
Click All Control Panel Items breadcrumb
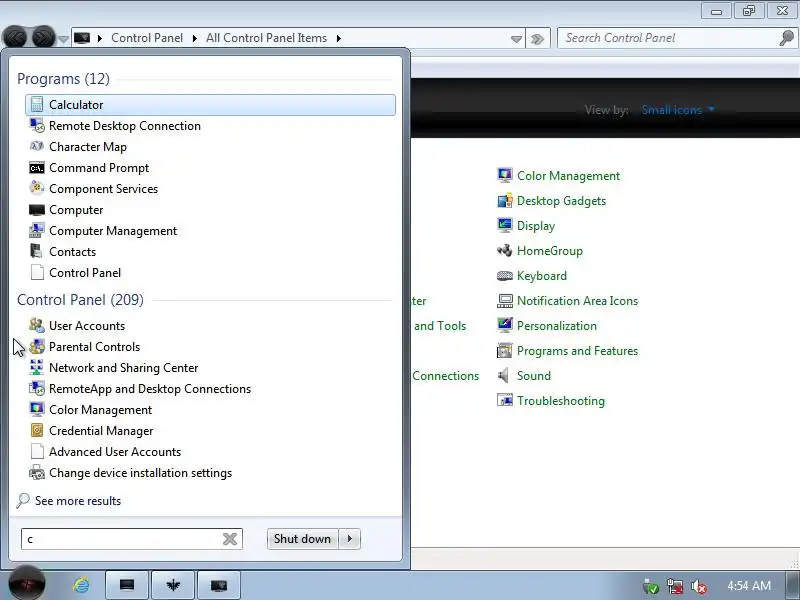tap(266, 38)
